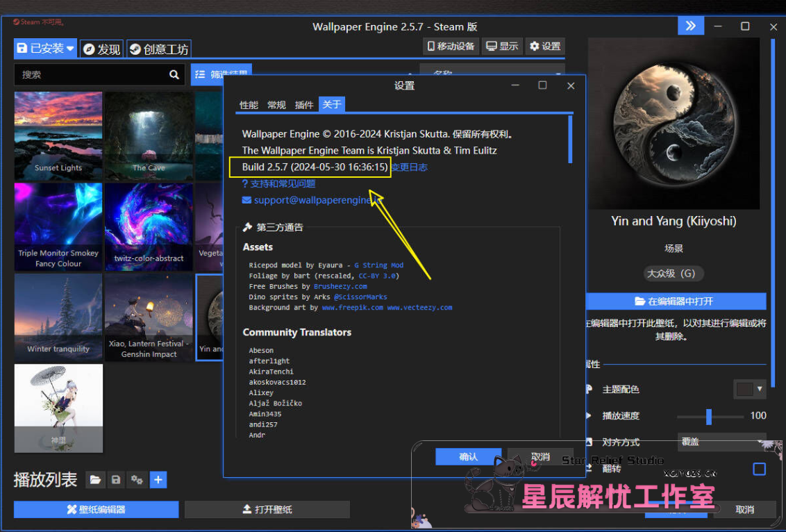Maximize the 设置 settings dialog
The image size is (786, 532).
coord(542,85)
